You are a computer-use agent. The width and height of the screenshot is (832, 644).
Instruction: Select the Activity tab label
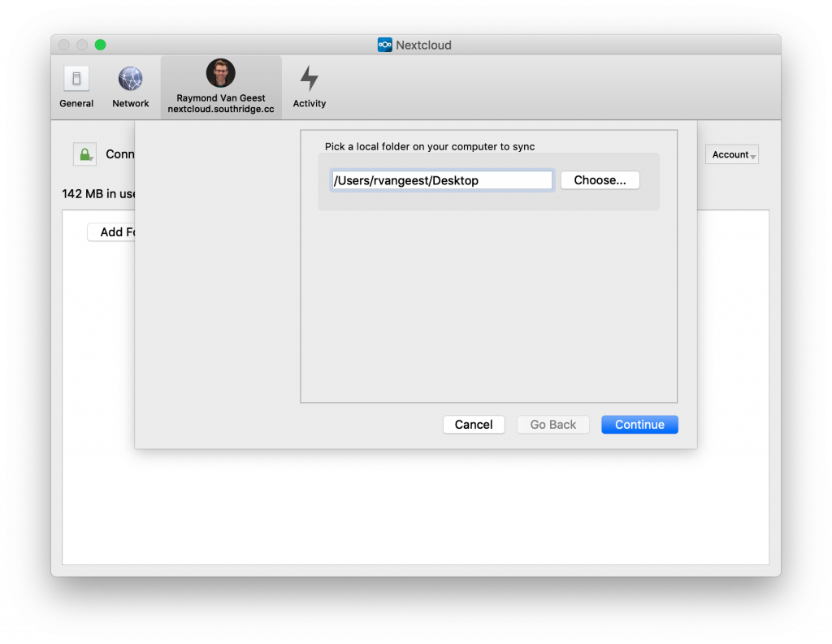click(x=309, y=104)
